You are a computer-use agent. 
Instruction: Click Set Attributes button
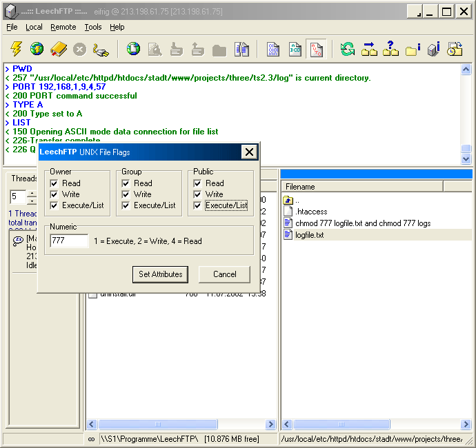(x=160, y=274)
